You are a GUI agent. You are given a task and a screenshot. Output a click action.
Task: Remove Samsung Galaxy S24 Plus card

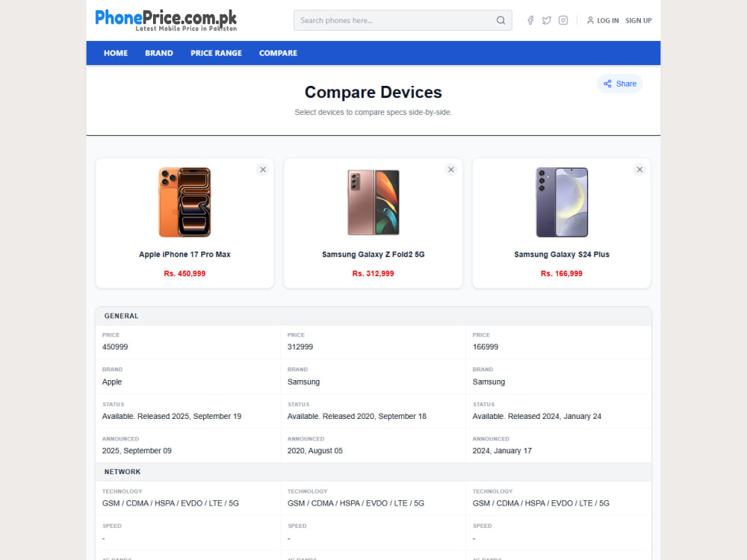coord(639,169)
